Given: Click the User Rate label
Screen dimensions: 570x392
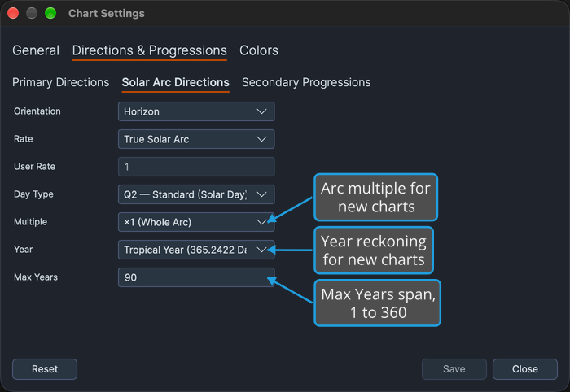Looking at the screenshot, I should (34, 166).
